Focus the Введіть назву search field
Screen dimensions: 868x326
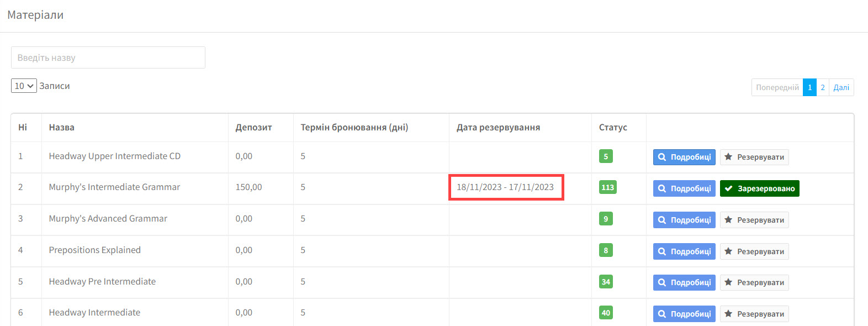point(108,57)
